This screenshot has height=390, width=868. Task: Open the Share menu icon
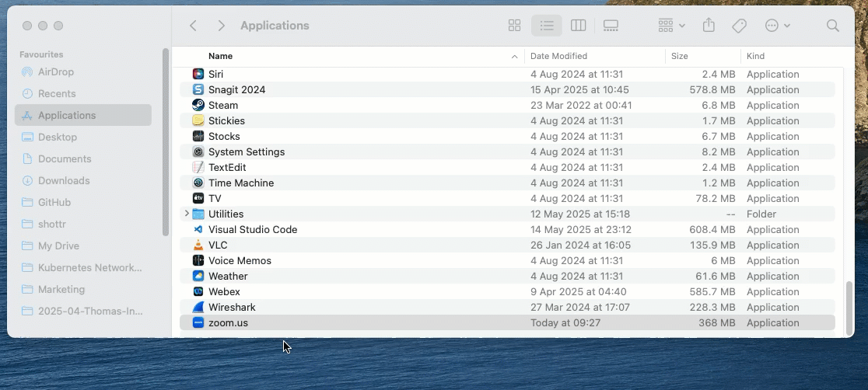pyautogui.click(x=709, y=26)
